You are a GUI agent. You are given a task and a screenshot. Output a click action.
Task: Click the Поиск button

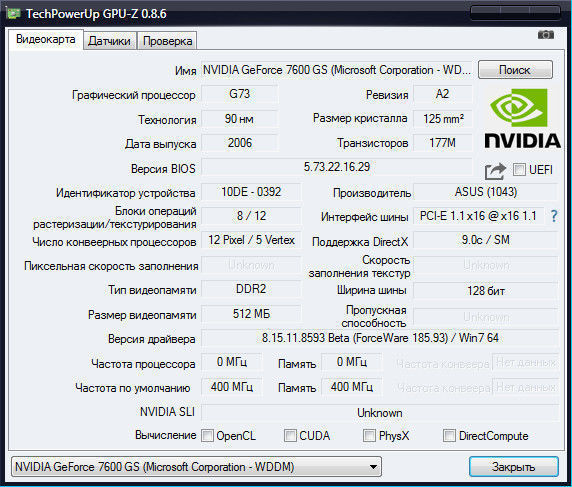(x=515, y=70)
